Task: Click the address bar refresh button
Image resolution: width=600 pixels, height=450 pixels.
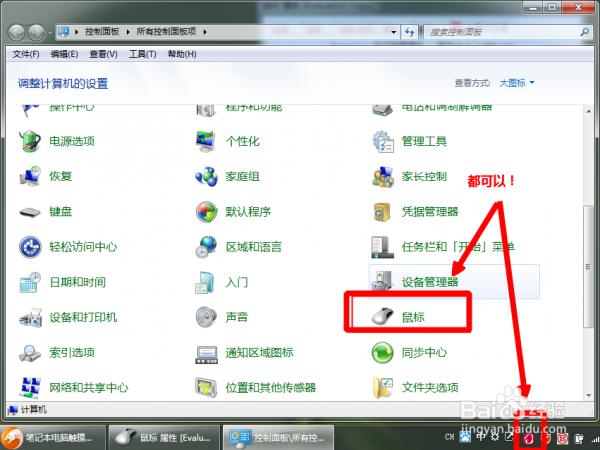Action: click(x=410, y=32)
